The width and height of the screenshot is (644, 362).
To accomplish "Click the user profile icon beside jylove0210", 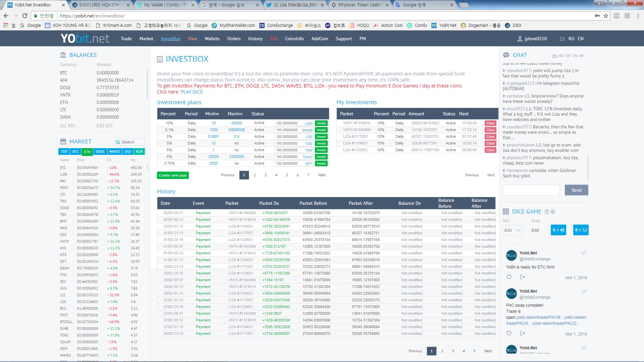I will [520, 39].
